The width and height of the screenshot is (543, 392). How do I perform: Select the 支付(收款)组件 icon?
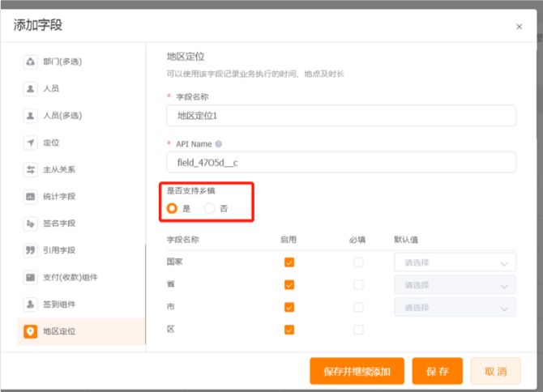[x=30, y=277]
